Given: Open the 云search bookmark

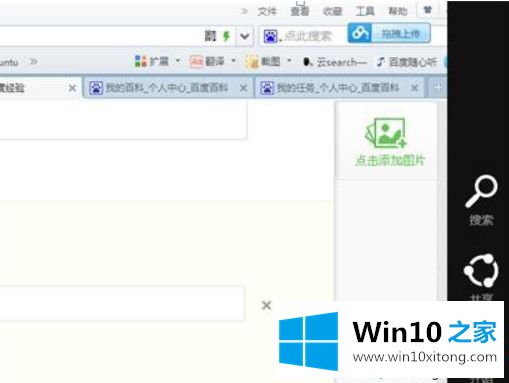Looking at the screenshot, I should point(335,62).
